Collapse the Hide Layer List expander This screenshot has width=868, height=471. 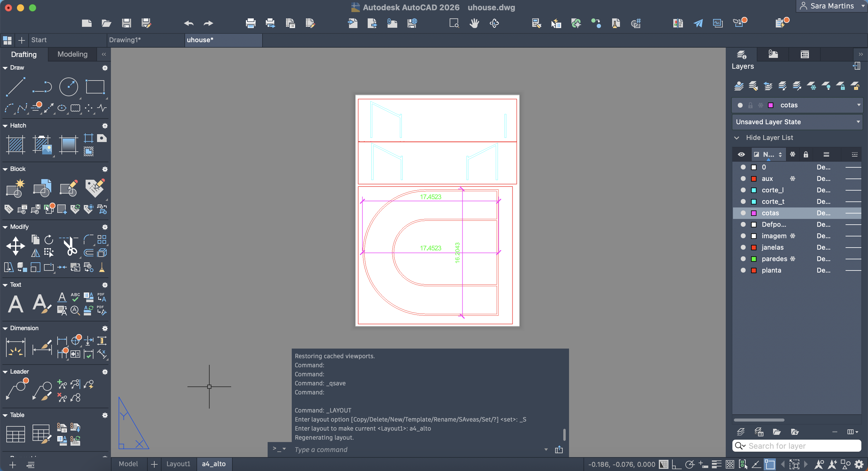pyautogui.click(x=737, y=138)
